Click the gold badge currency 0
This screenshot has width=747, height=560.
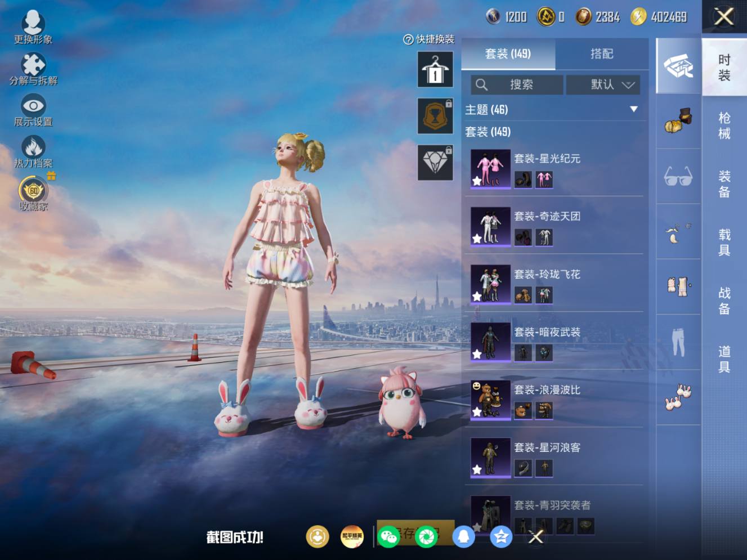tap(551, 17)
